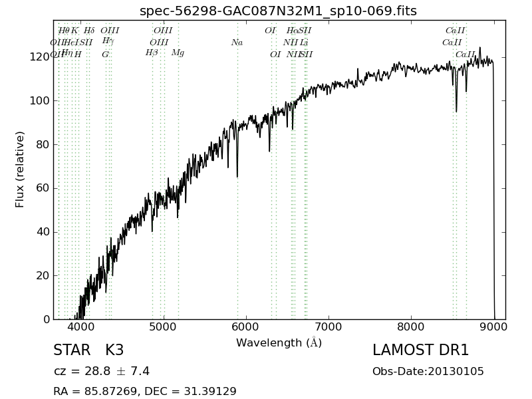Image resolution: width=532 pixels, height=399 pixels.
Task: Click the y-axis tick label 0
Action: 47,320
